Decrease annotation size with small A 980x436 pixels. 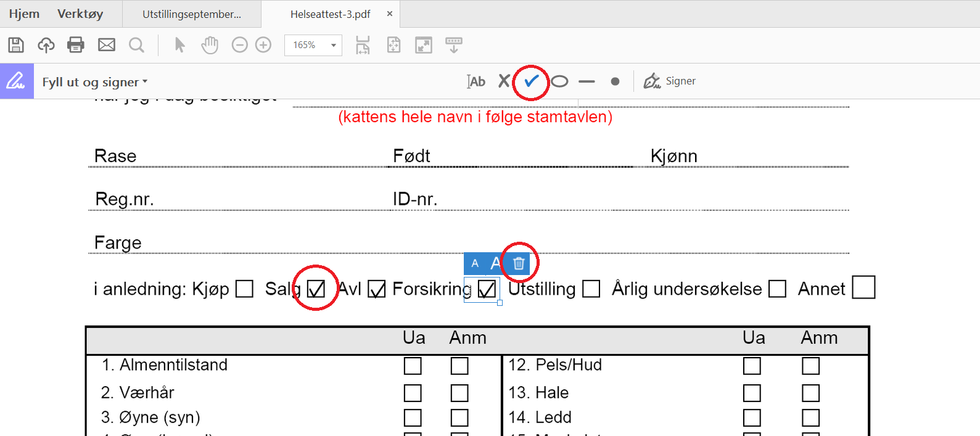click(475, 263)
